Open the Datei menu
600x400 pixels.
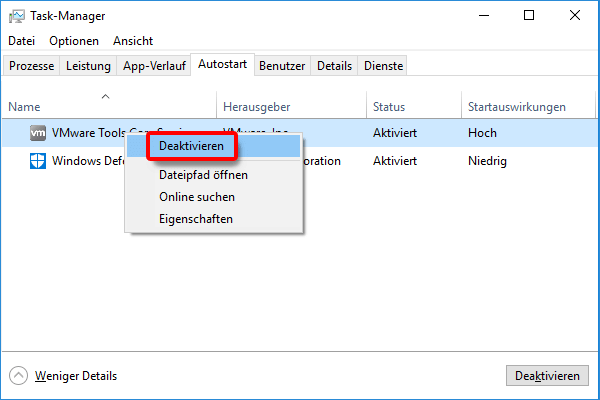point(21,41)
